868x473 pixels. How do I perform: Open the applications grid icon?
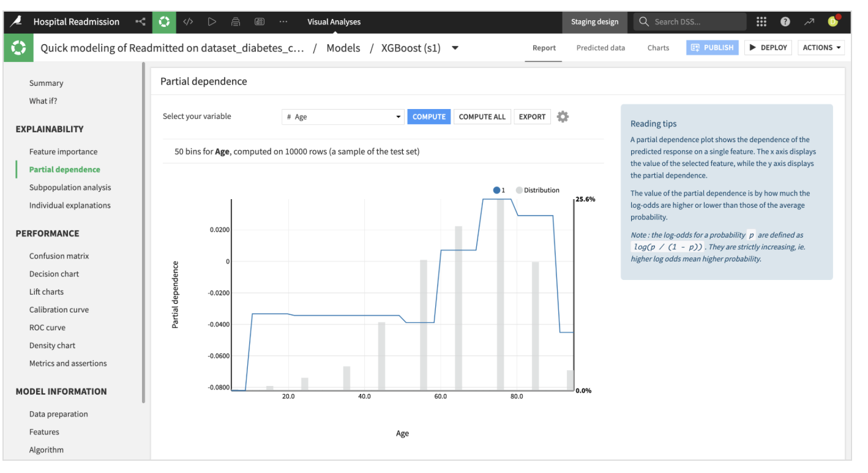761,21
